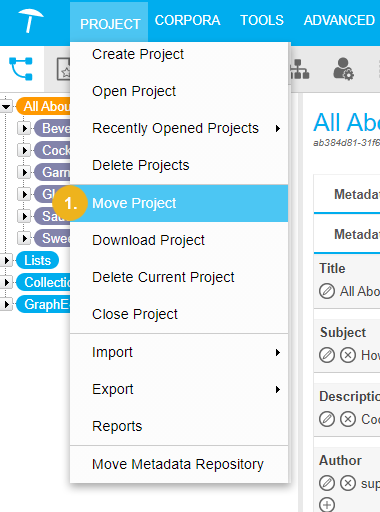Expand the Import submenu arrow

point(278,352)
